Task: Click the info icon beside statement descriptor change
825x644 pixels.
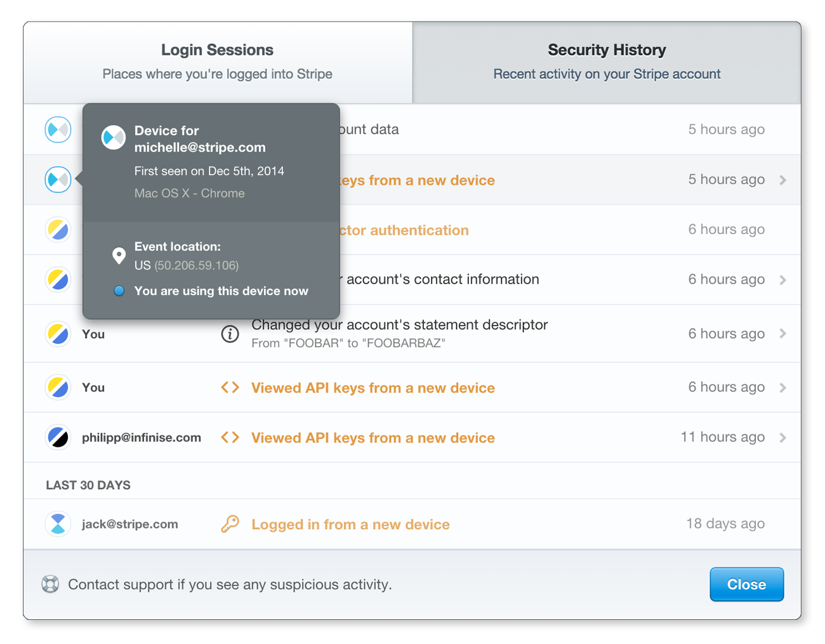Action: [x=230, y=334]
